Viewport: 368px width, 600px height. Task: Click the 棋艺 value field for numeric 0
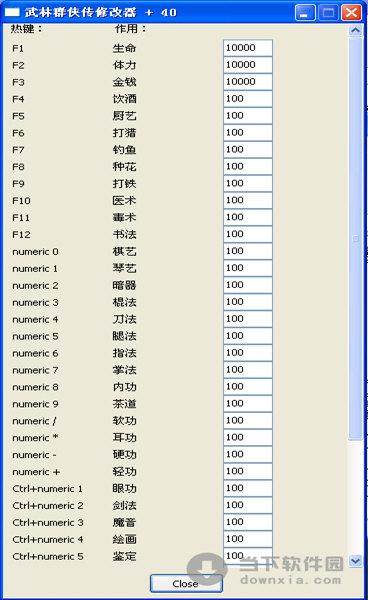248,251
